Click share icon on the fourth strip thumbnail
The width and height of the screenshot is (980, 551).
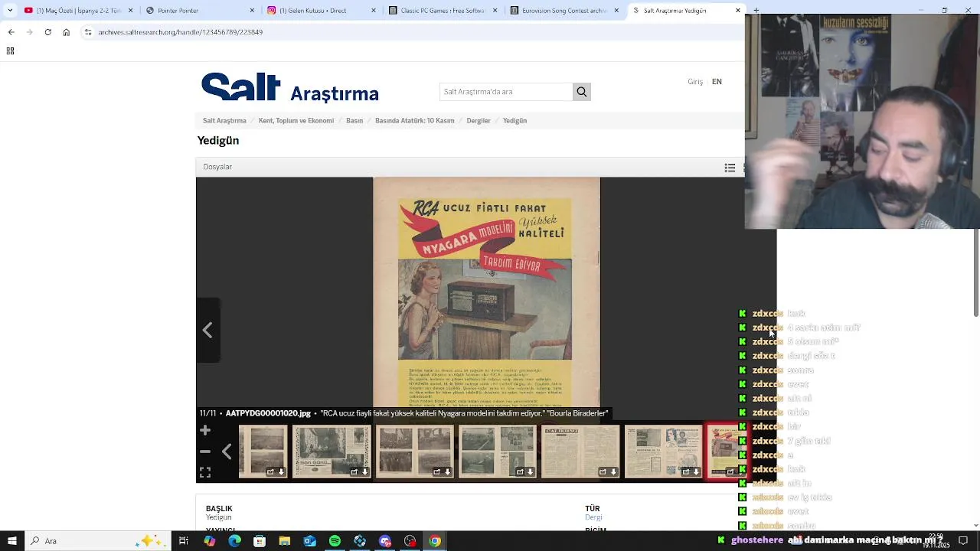click(520, 472)
